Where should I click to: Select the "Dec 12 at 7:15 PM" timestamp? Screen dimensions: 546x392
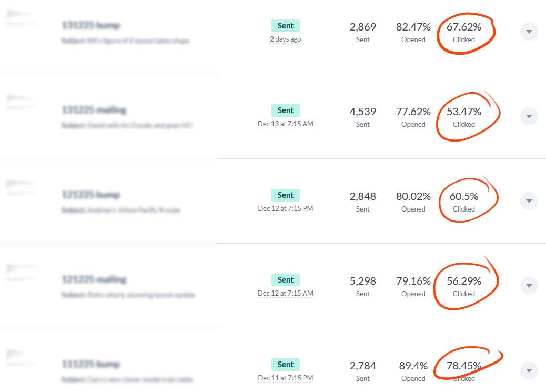click(285, 208)
